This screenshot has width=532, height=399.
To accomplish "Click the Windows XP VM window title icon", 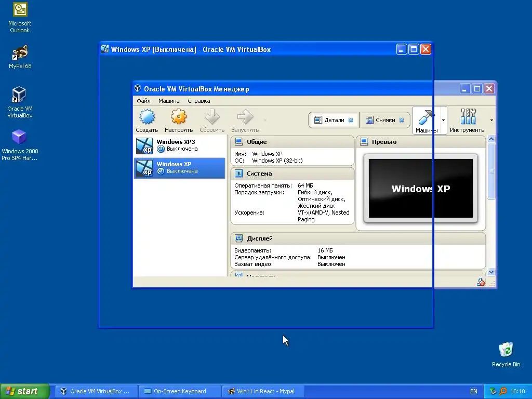I will click(105, 49).
